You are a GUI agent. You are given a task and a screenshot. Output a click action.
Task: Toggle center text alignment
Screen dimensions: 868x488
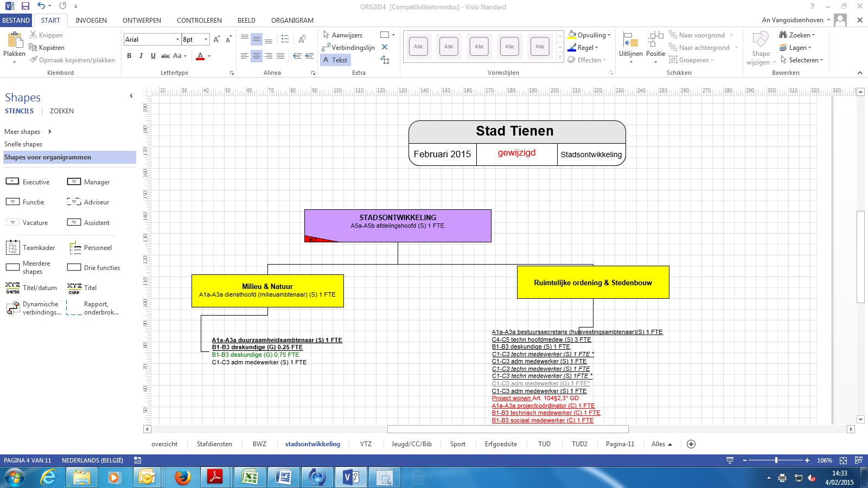[257, 56]
